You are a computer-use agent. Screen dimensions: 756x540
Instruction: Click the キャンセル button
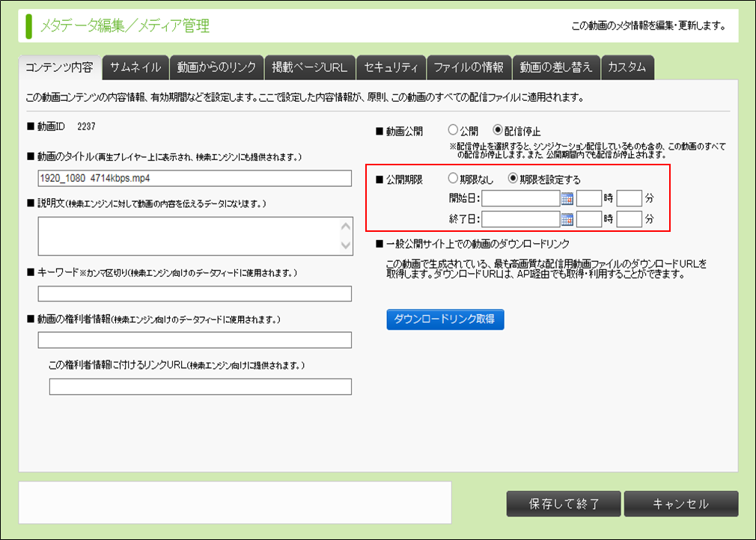681,504
